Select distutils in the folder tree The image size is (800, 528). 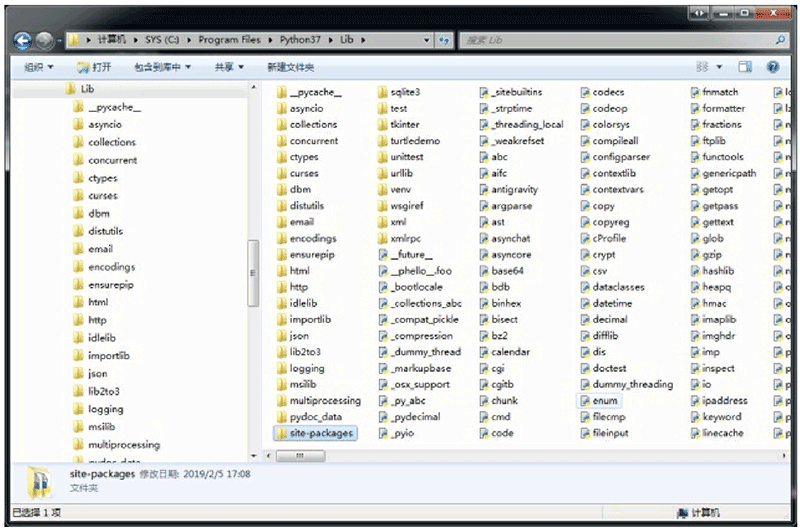[x=106, y=231]
